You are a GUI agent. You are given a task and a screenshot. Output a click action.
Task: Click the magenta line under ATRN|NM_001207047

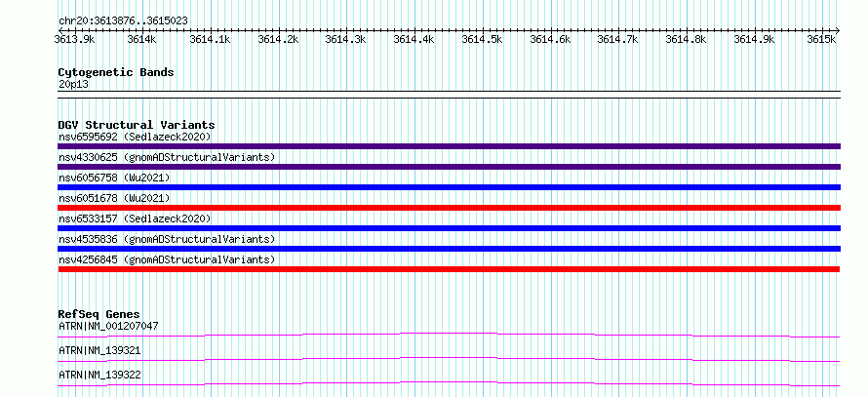pyautogui.click(x=449, y=335)
